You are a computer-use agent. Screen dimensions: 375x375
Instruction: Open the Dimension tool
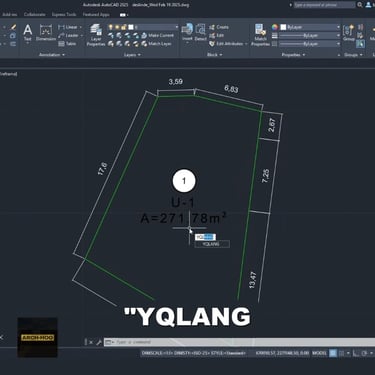(x=46, y=32)
